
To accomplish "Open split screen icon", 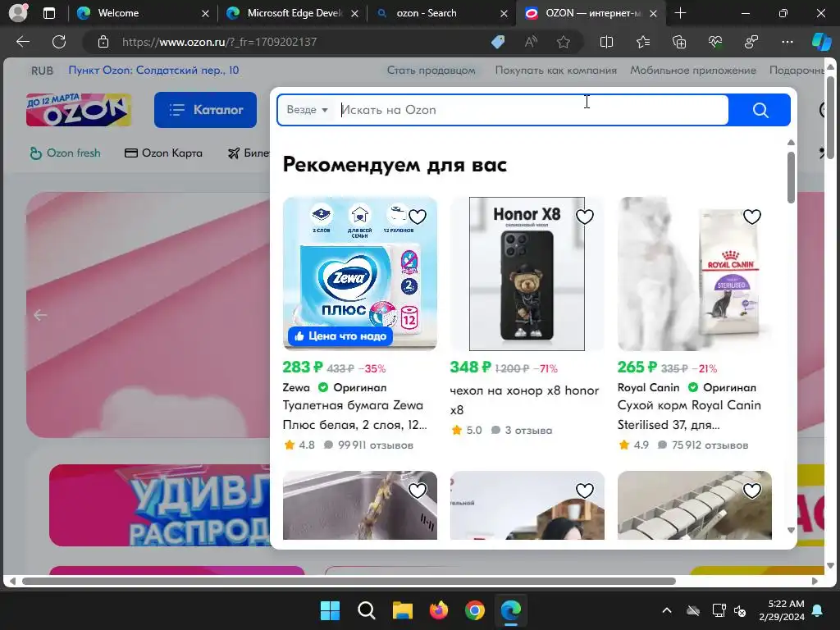I will click(x=606, y=42).
